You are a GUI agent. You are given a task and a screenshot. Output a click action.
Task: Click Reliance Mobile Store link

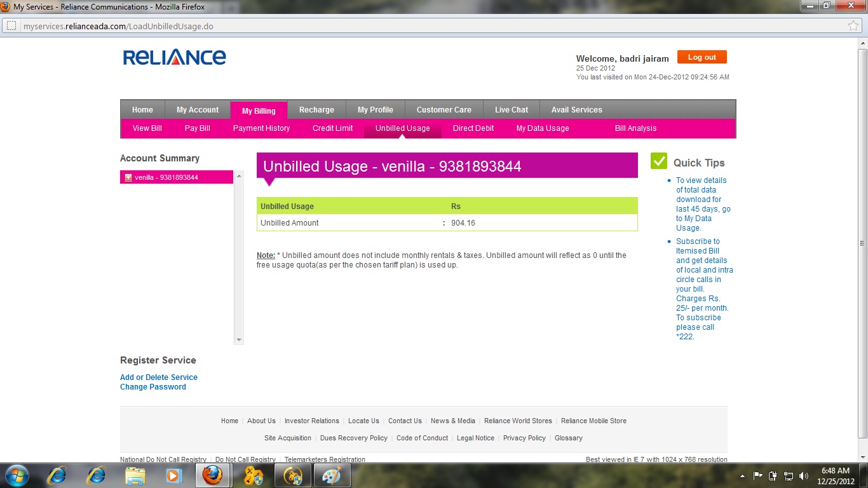[x=593, y=421]
